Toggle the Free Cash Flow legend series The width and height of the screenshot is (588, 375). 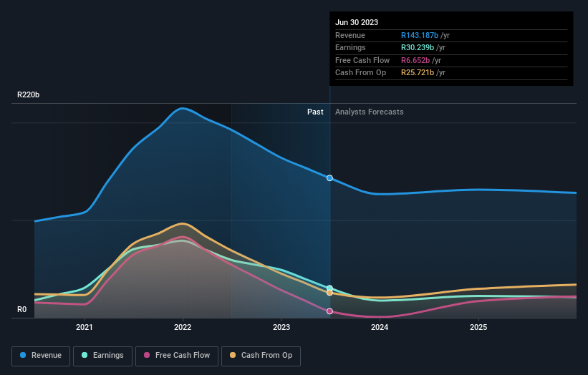pos(177,356)
